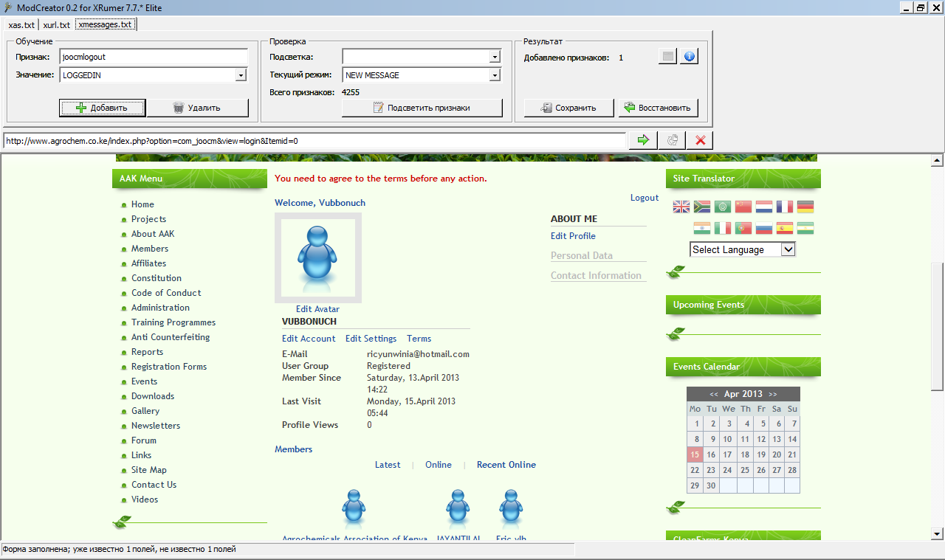Go to previous month in Events Calendar
Screen dimensions: 945x560
click(714, 394)
